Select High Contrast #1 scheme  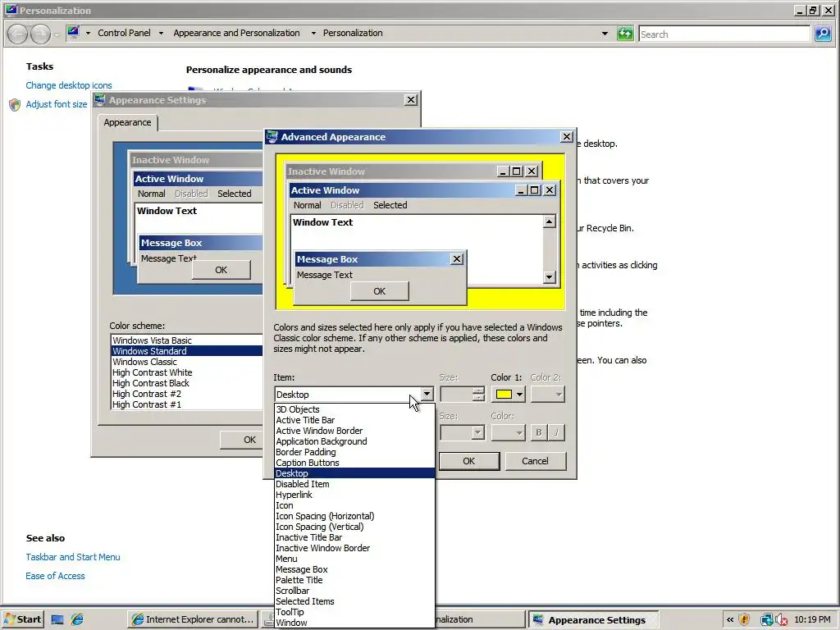pos(187,404)
